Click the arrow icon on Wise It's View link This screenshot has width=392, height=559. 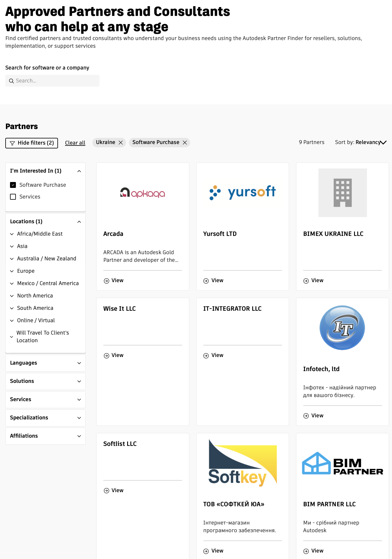point(107,356)
